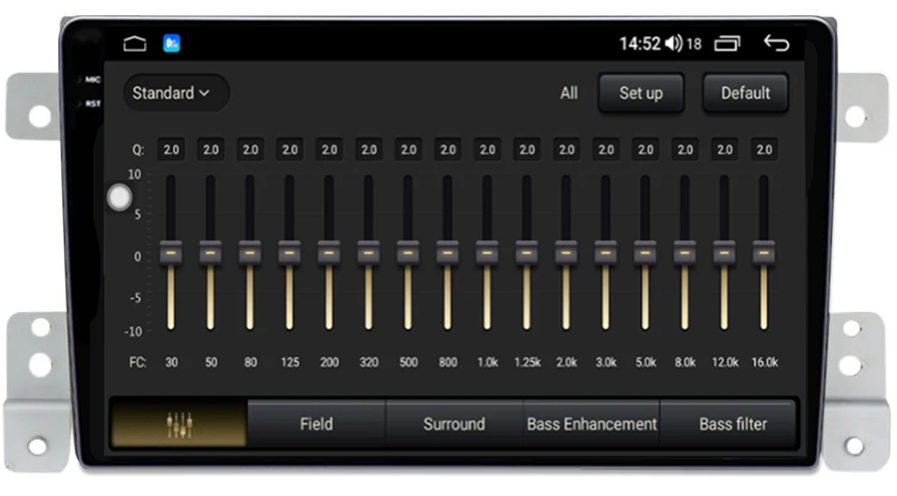Click the 1.0k band slider handle
897x496 pixels.
pos(487,252)
